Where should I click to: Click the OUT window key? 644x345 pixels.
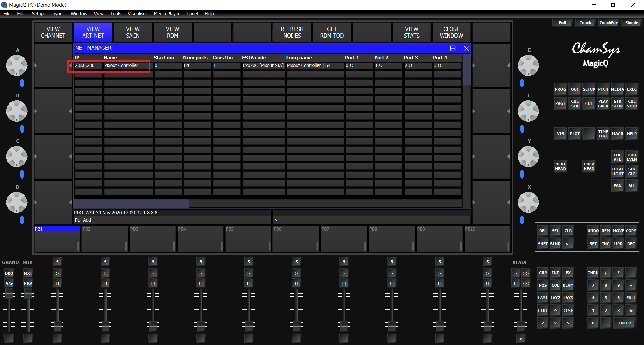(575, 89)
